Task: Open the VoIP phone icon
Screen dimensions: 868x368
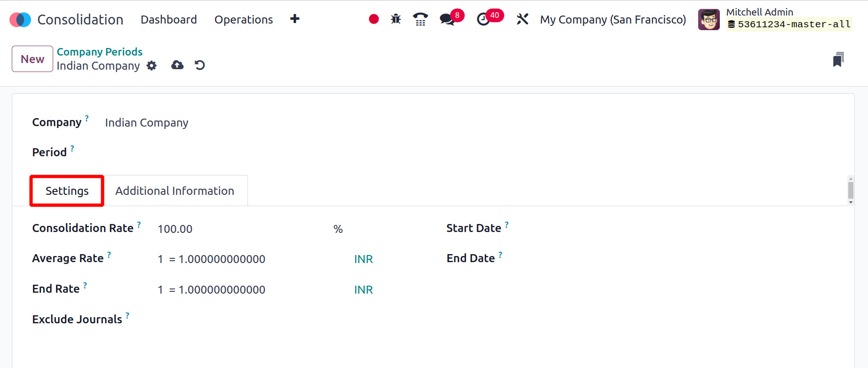Action: 420,19
